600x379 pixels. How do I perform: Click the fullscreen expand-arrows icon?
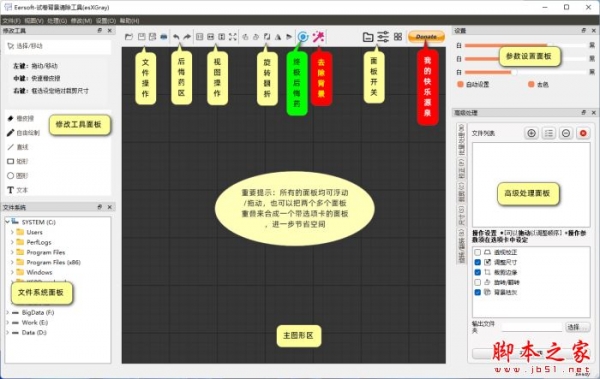pos(233,37)
